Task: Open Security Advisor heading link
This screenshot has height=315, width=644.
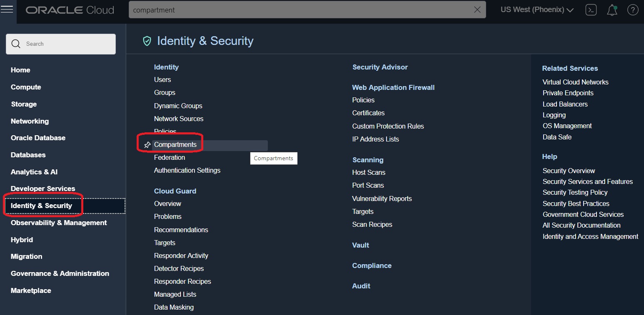Action: 380,67
